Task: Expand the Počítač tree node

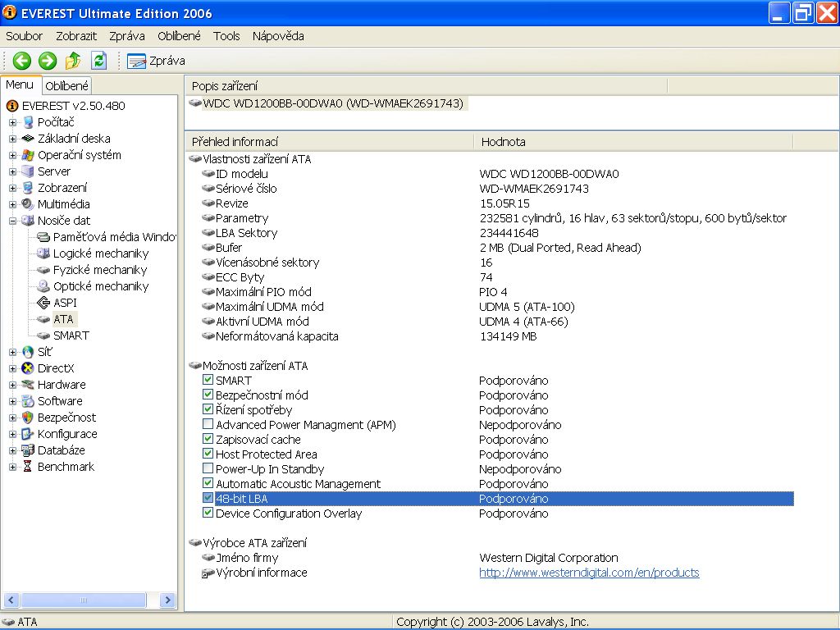Action: coord(13,122)
